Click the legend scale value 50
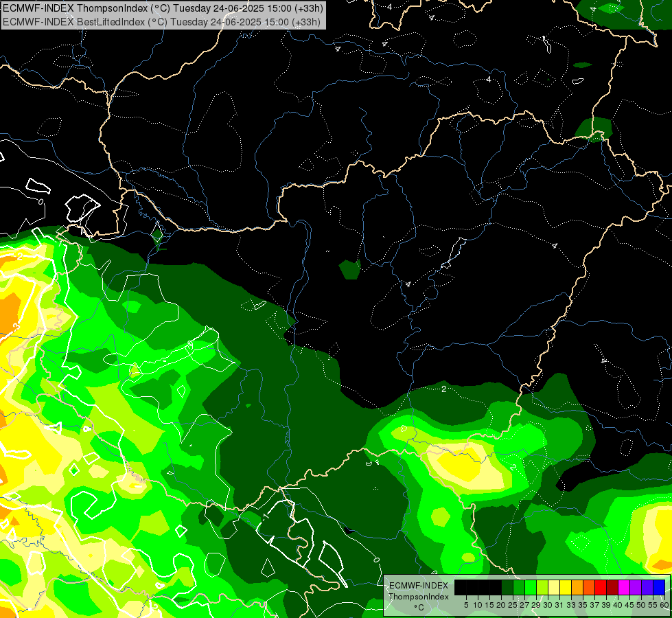The width and height of the screenshot is (672, 618). point(641,605)
